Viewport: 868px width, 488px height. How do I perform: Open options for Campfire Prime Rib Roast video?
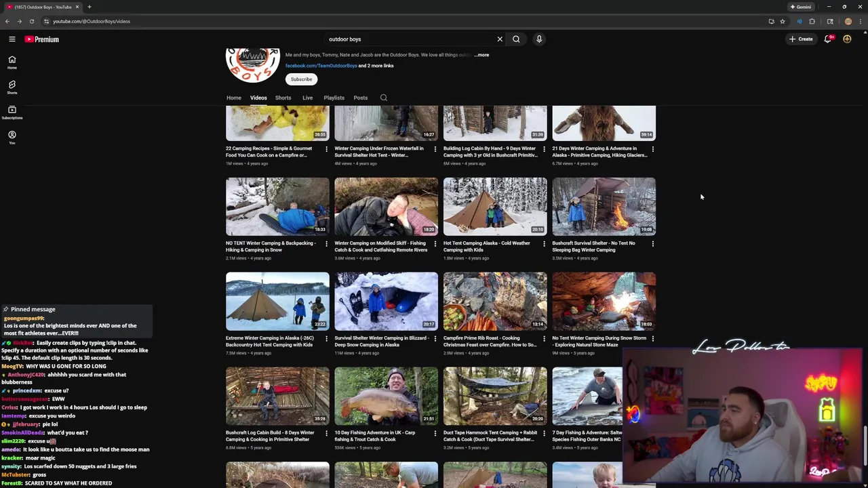tap(544, 338)
